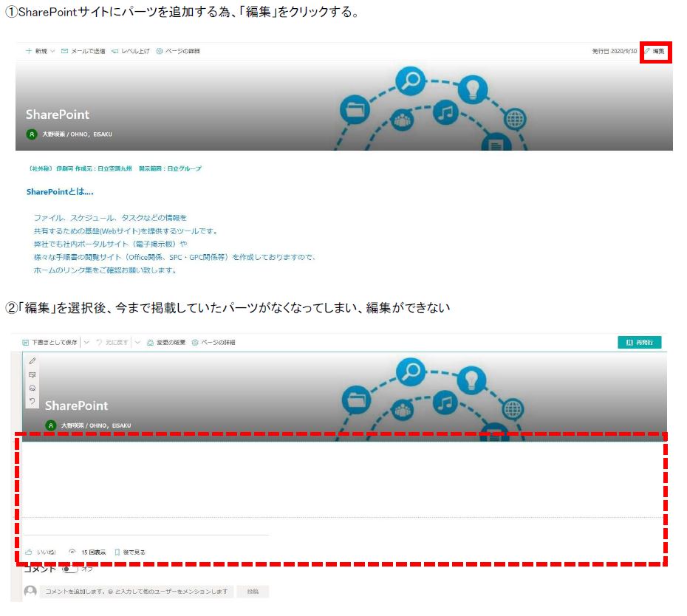
Task: Expand the 新規 dropdown chevron
Action: point(52,51)
